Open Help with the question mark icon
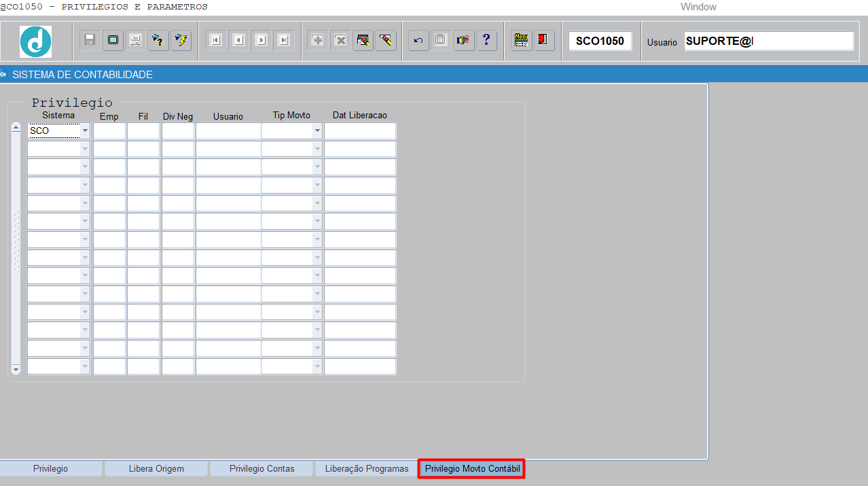Screen dimensions: 868x486 [x=486, y=40]
